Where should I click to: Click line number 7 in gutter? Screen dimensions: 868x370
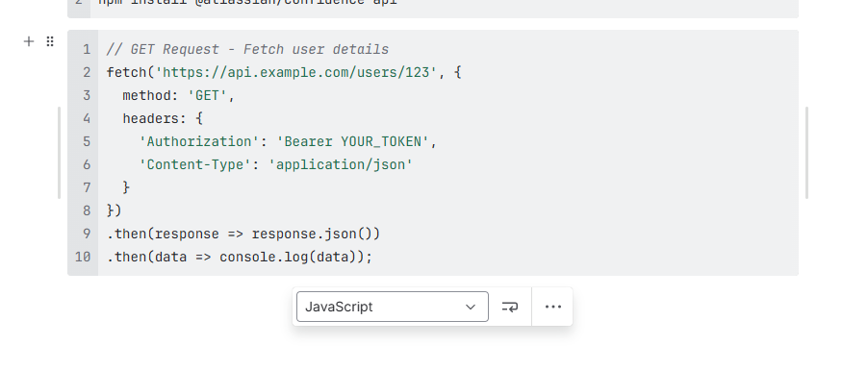click(x=87, y=188)
